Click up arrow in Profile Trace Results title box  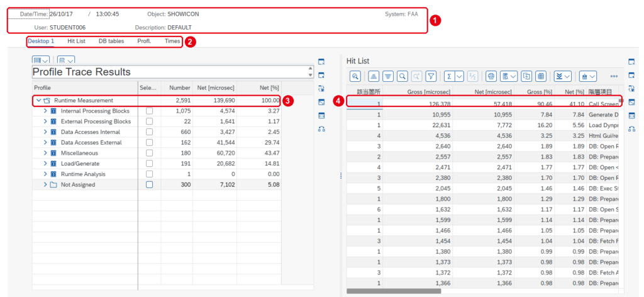tap(310, 69)
